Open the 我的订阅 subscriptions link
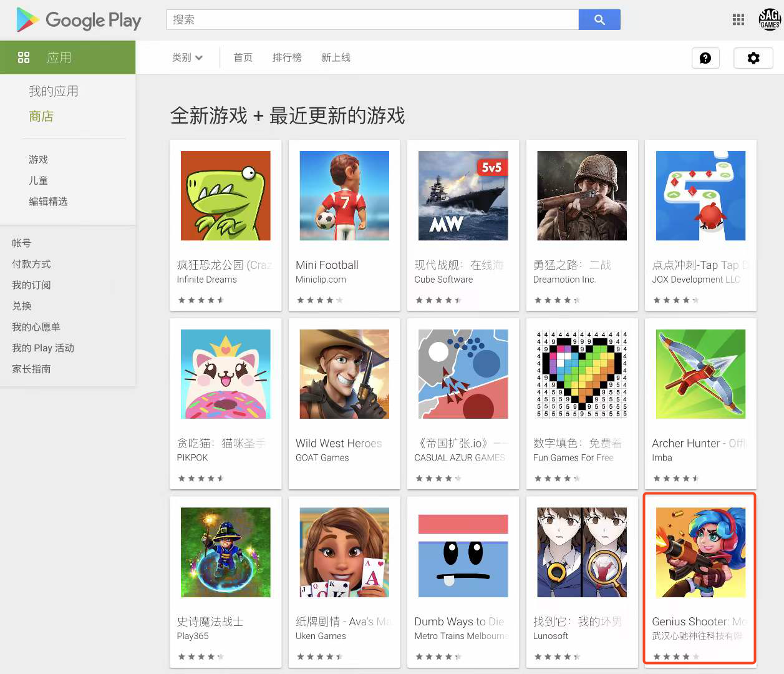Screen dimensions: 784x674 pyautogui.click(x=31, y=285)
